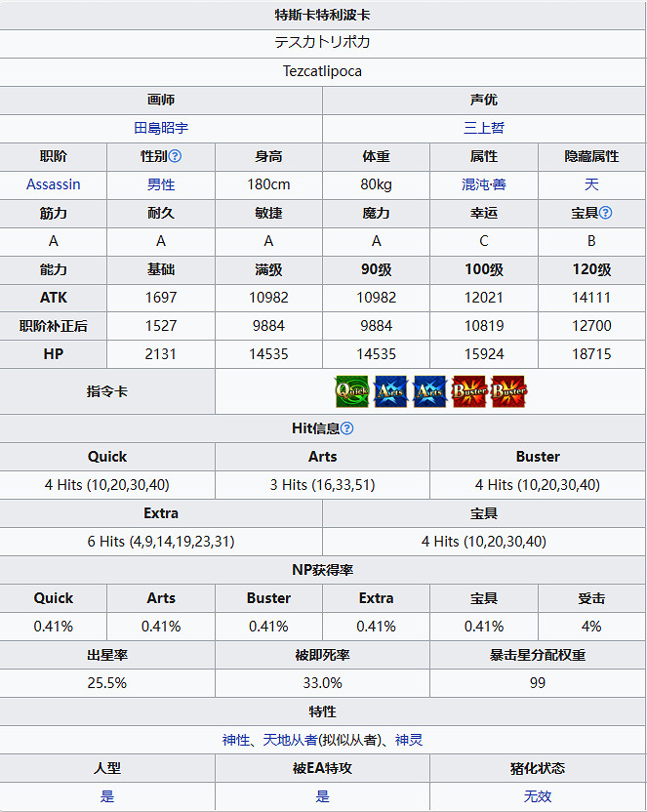
Task: Open the 神性 trait link
Action: (236, 740)
